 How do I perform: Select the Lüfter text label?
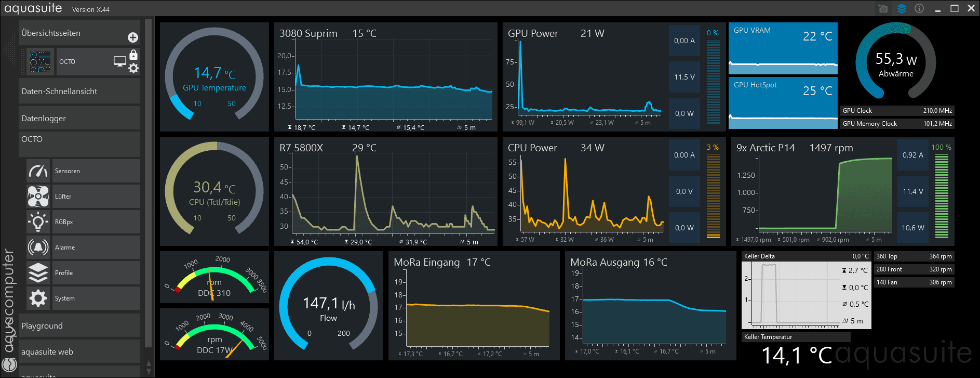coord(63,197)
